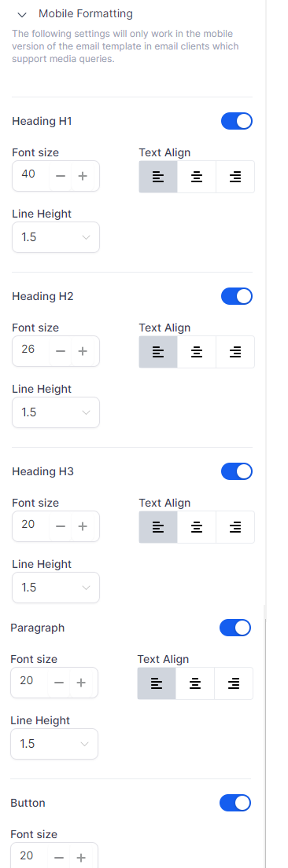Center-align Heading H2 text
288x868 pixels.
click(x=197, y=351)
